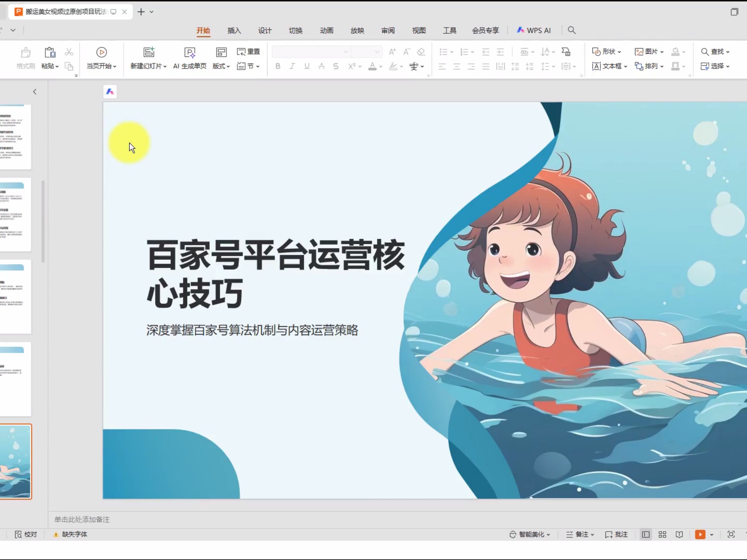
Task: Open the WPS AI tab
Action: (x=534, y=30)
